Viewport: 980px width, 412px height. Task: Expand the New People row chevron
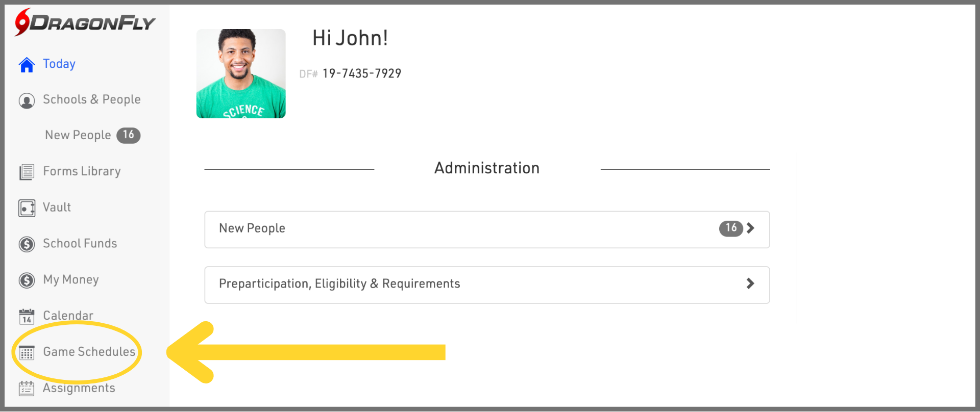(750, 228)
